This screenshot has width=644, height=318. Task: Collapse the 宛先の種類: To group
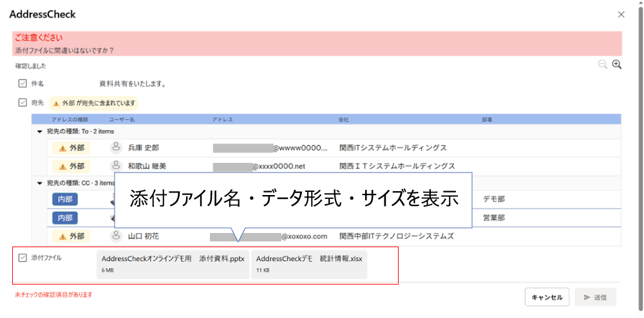(x=40, y=131)
